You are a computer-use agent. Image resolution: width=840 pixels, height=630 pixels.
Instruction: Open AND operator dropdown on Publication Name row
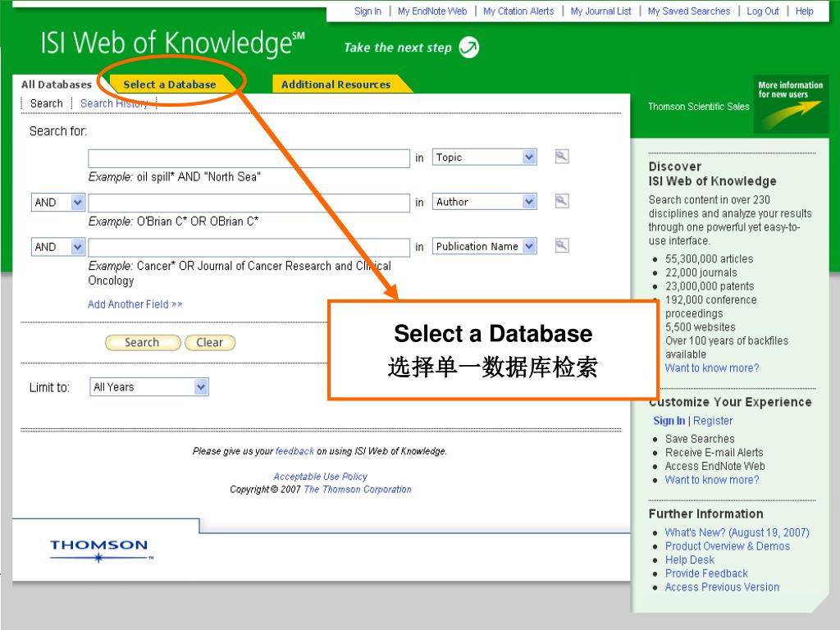(58, 247)
